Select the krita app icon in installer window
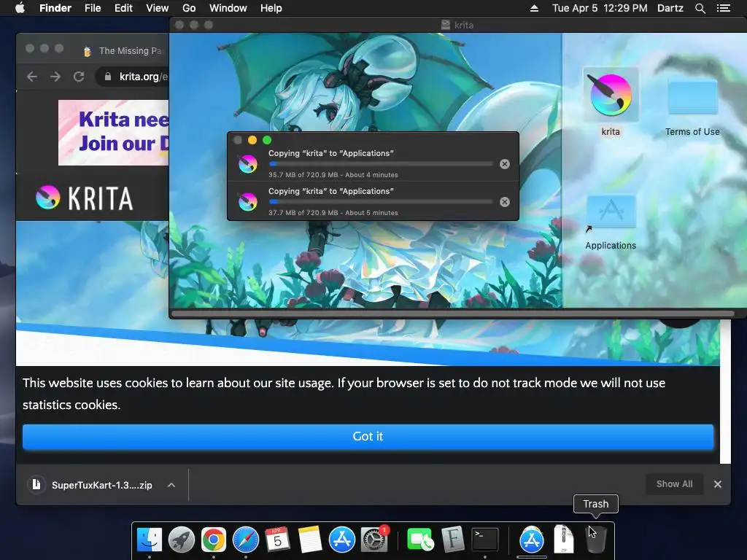Image resolution: width=747 pixels, height=560 pixels. 611,94
